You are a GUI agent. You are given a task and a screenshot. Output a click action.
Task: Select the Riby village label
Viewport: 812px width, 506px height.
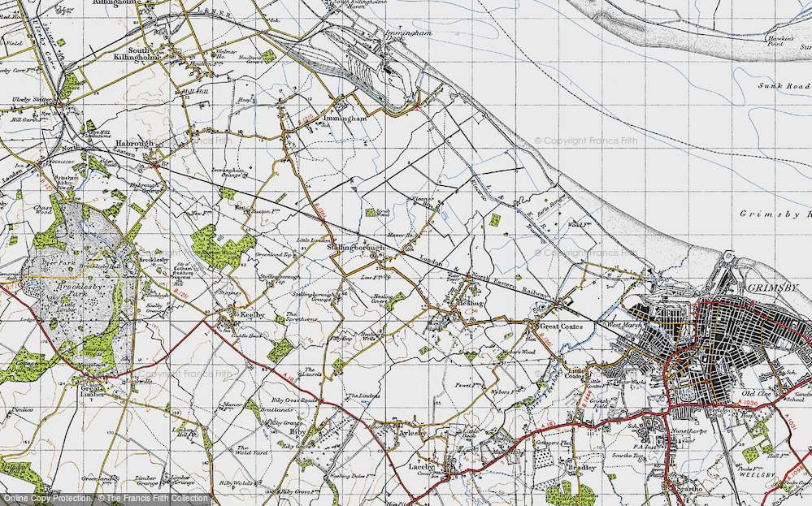point(297,431)
